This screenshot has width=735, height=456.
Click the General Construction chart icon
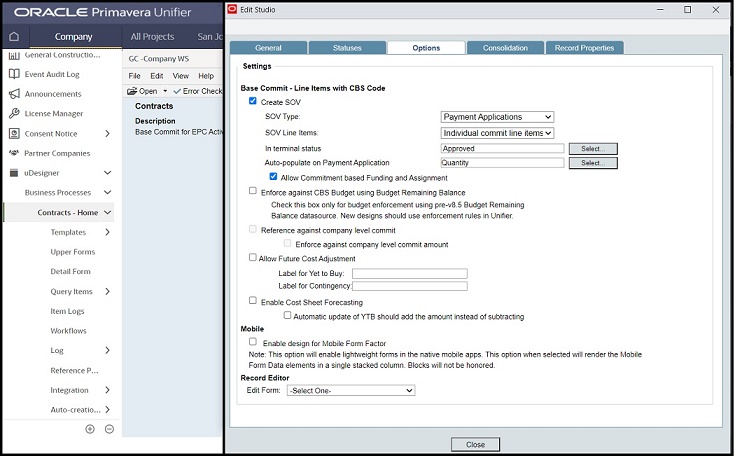[x=14, y=55]
